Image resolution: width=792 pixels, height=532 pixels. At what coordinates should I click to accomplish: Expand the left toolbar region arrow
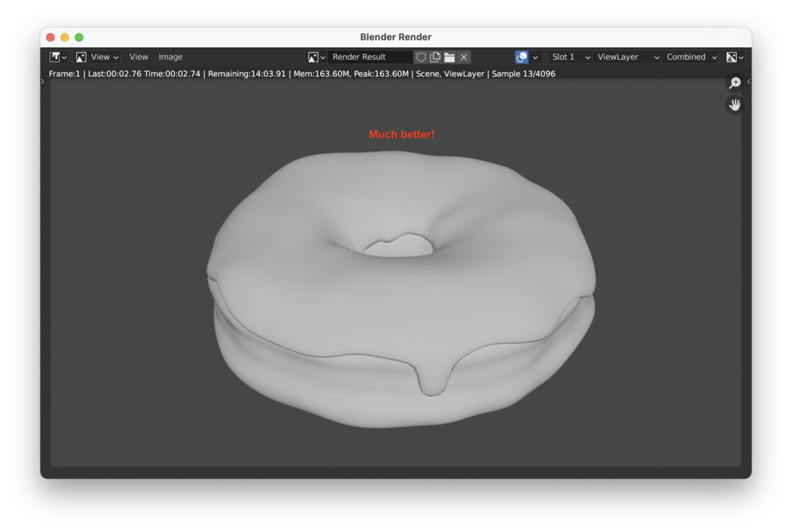pos(43,81)
